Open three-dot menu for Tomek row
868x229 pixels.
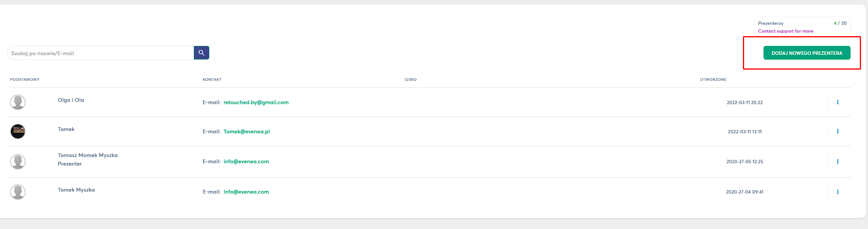pyautogui.click(x=837, y=131)
